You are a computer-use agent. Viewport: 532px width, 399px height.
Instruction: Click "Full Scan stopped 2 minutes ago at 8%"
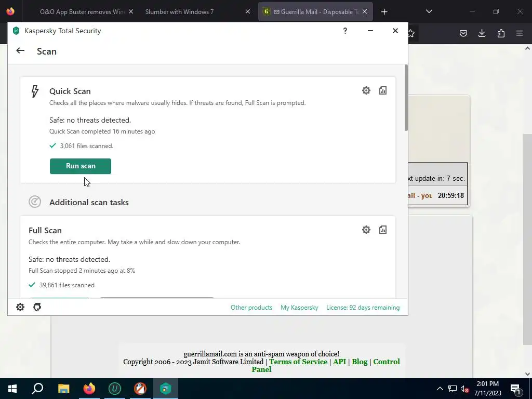tap(82, 271)
